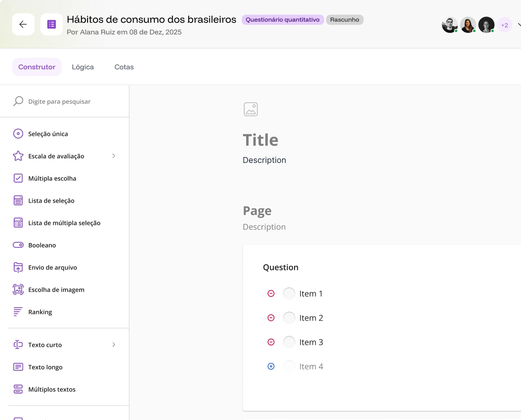Select the radio button for Item 1
The width and height of the screenshot is (521, 420).
click(289, 293)
